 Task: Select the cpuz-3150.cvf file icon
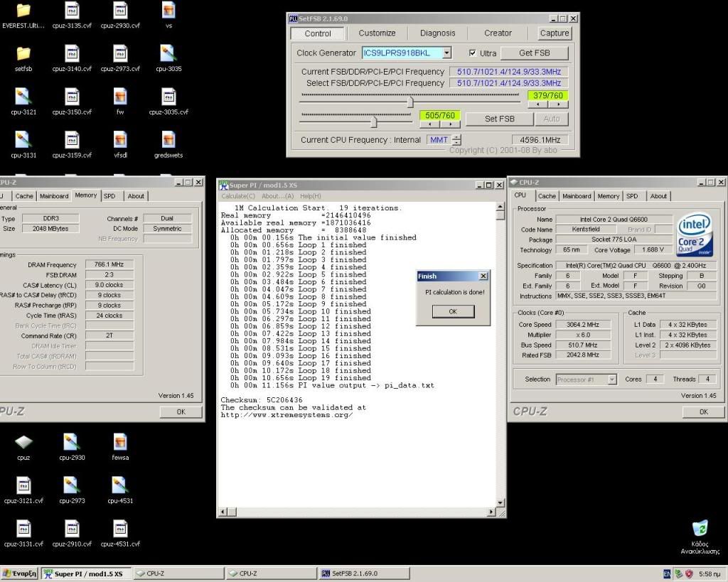(x=72, y=97)
